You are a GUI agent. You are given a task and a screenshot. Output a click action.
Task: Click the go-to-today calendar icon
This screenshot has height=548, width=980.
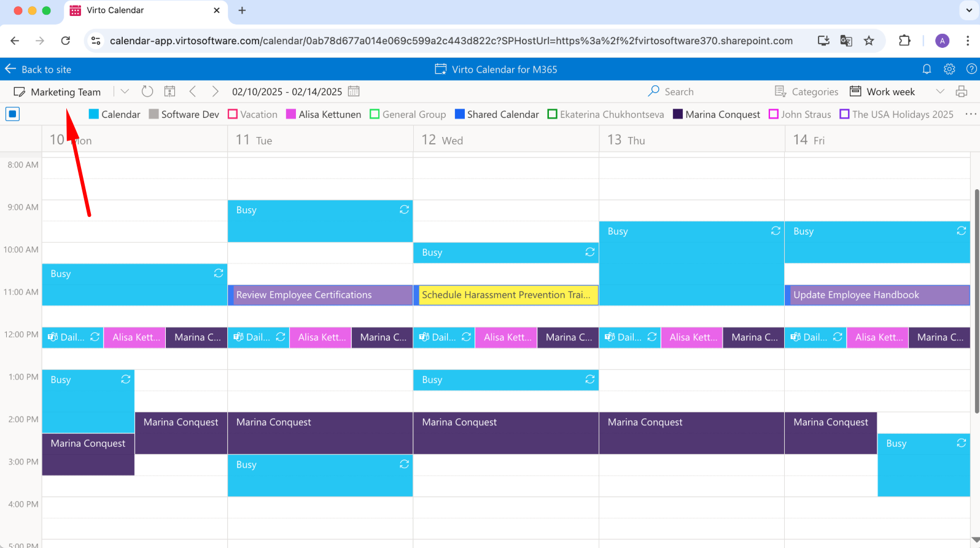(170, 92)
